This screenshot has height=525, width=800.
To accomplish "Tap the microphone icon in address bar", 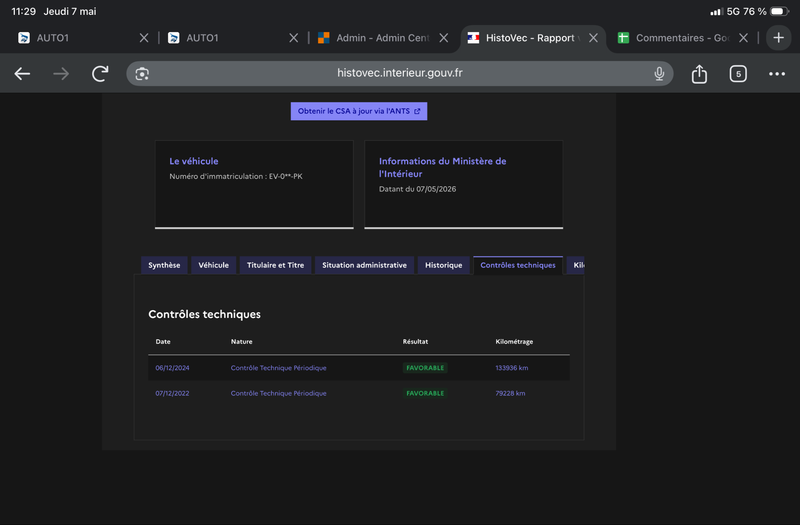I will tap(659, 74).
